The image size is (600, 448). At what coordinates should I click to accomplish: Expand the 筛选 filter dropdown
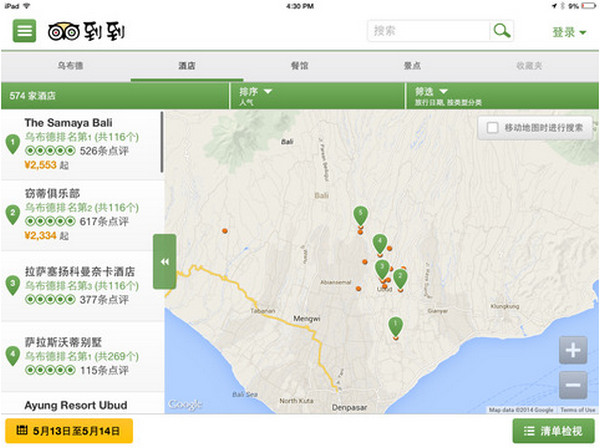tap(502, 96)
